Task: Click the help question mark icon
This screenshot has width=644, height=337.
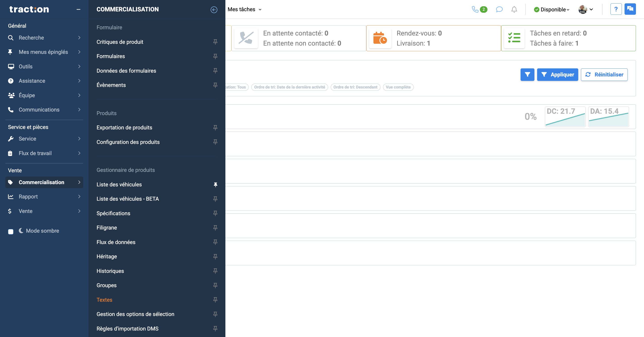Action: [x=616, y=9]
